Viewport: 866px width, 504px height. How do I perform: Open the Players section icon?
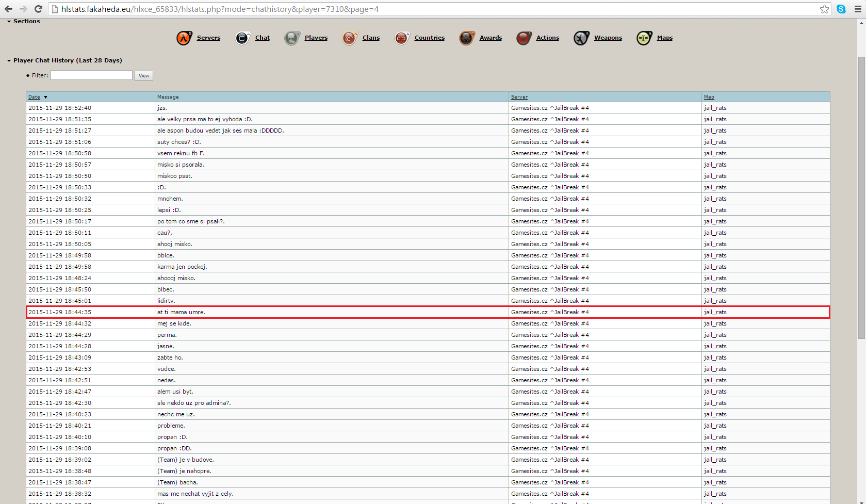[x=292, y=38]
